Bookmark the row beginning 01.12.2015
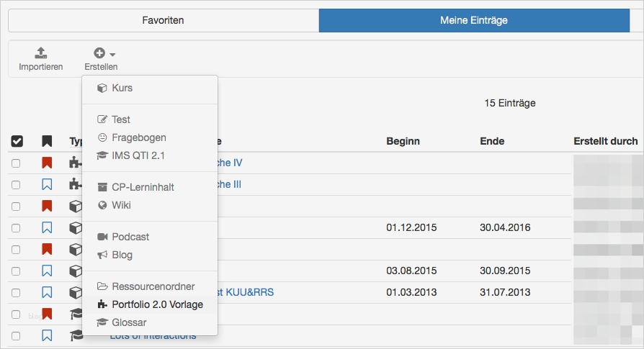This screenshot has width=644, height=349. [x=47, y=227]
